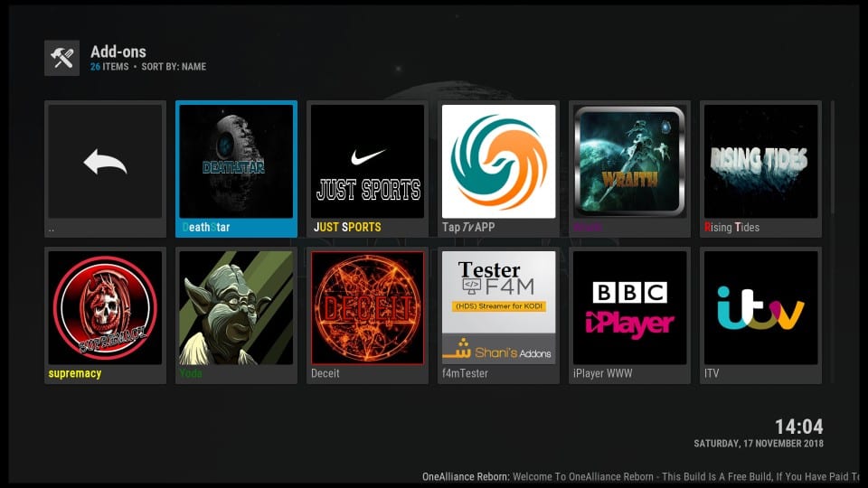This screenshot has height=488, width=868.
Task: Select the 'Rising Tides' label
Action: coord(731,227)
